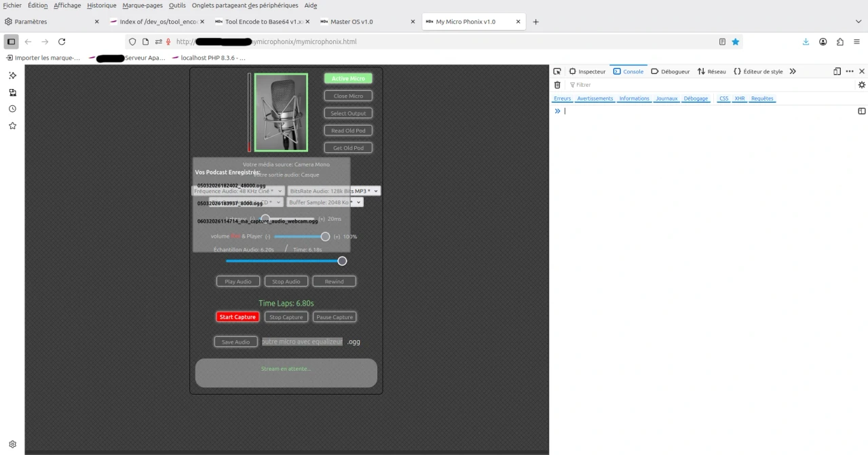
Task: Open the Inspecteur devtools tab
Action: pos(587,71)
